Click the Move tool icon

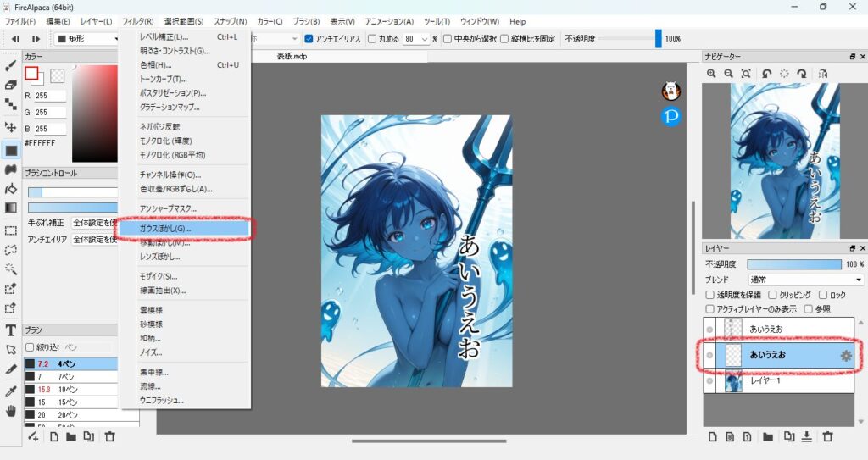11,127
